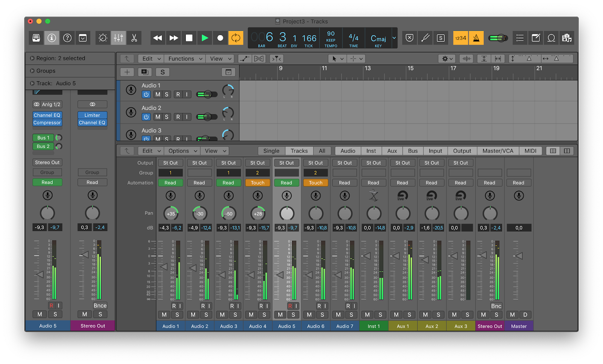Open Quick Help question mark icon
The height and width of the screenshot is (364, 603).
click(67, 38)
